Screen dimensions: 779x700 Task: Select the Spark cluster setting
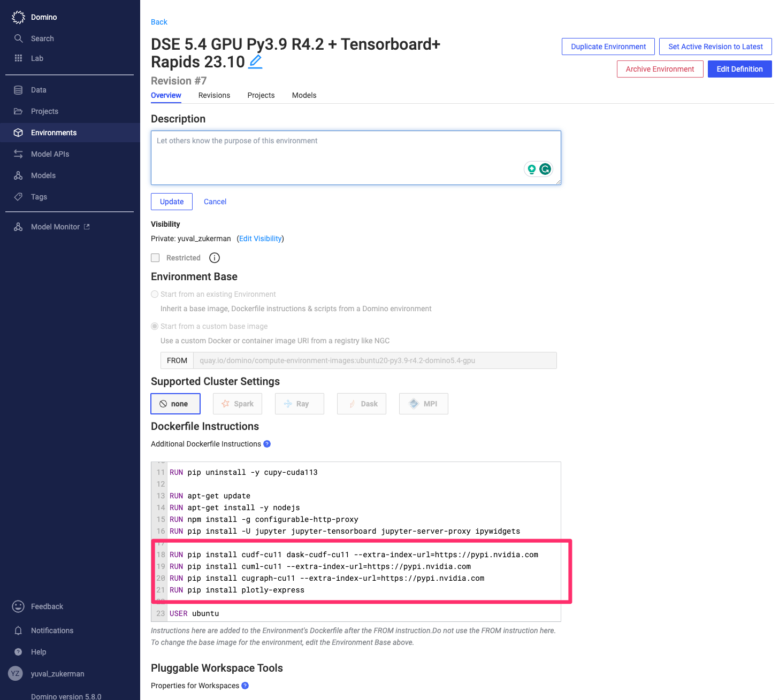pyautogui.click(x=238, y=404)
